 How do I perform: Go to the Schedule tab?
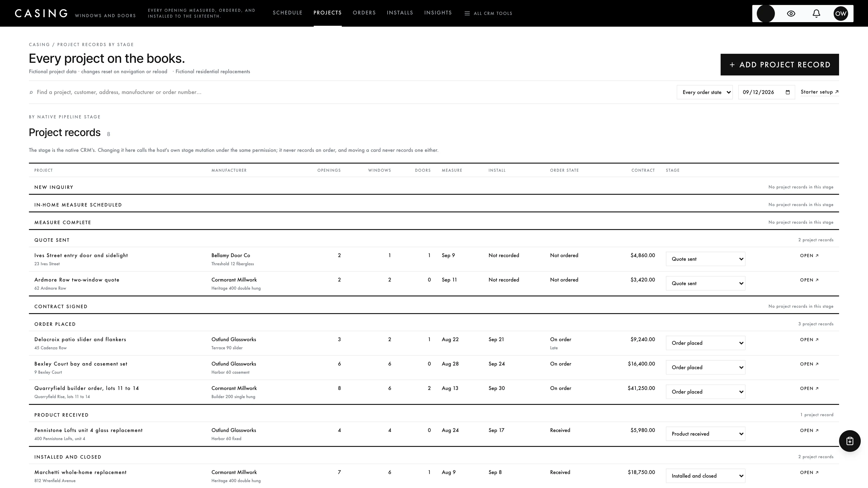288,13
